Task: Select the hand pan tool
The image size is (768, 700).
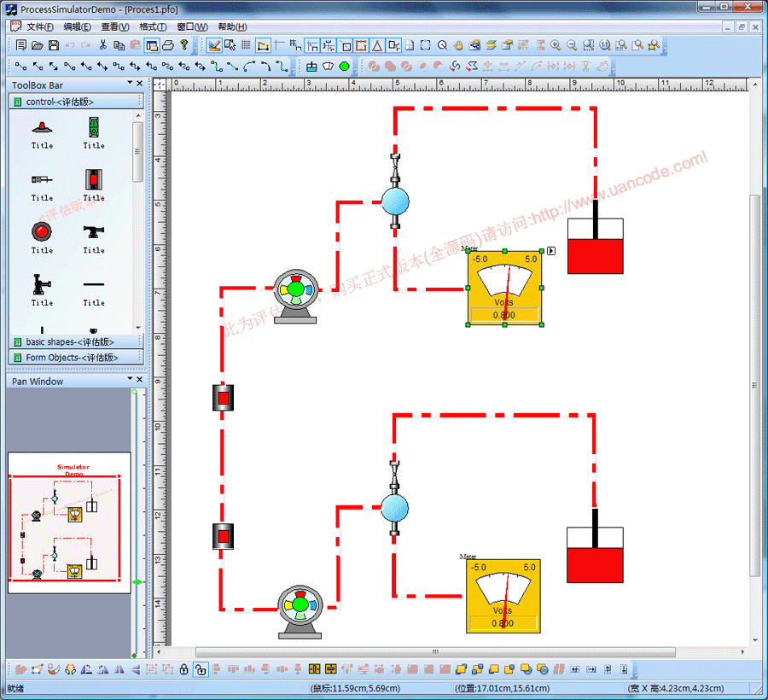Action: 458,45
